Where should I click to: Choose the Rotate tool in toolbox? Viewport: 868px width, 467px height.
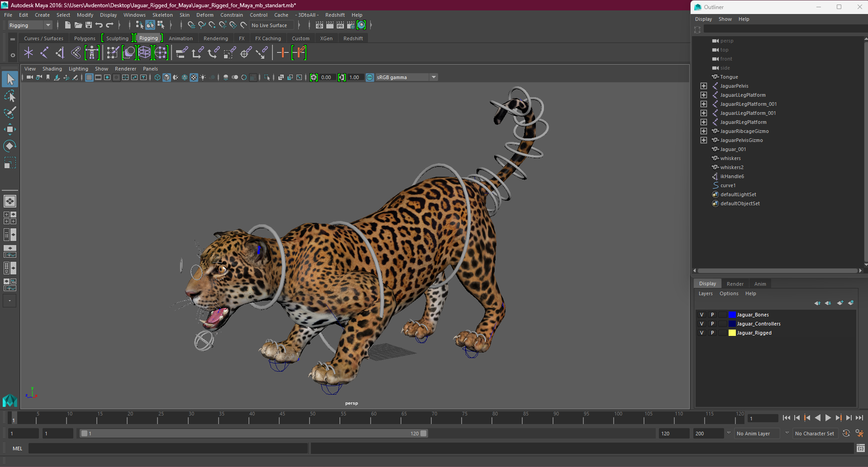(x=10, y=146)
